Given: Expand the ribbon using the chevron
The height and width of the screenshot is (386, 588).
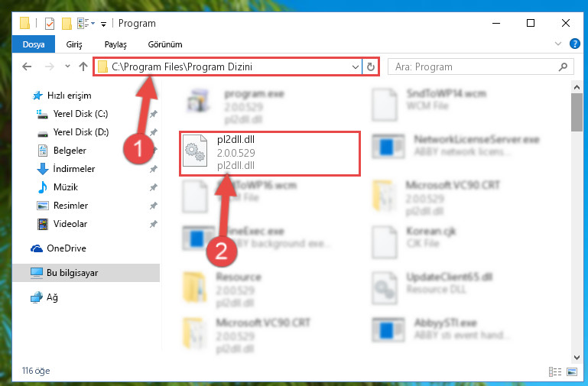Looking at the screenshot, I should [558, 44].
